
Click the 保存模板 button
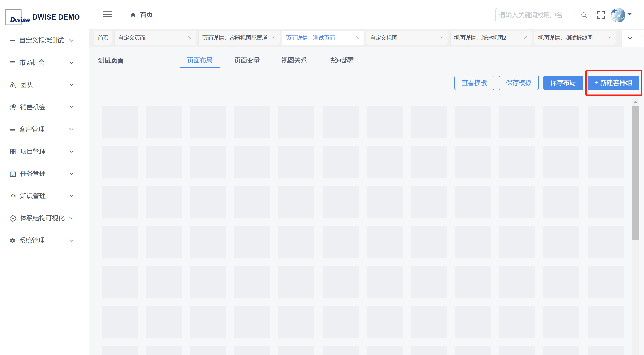(519, 83)
